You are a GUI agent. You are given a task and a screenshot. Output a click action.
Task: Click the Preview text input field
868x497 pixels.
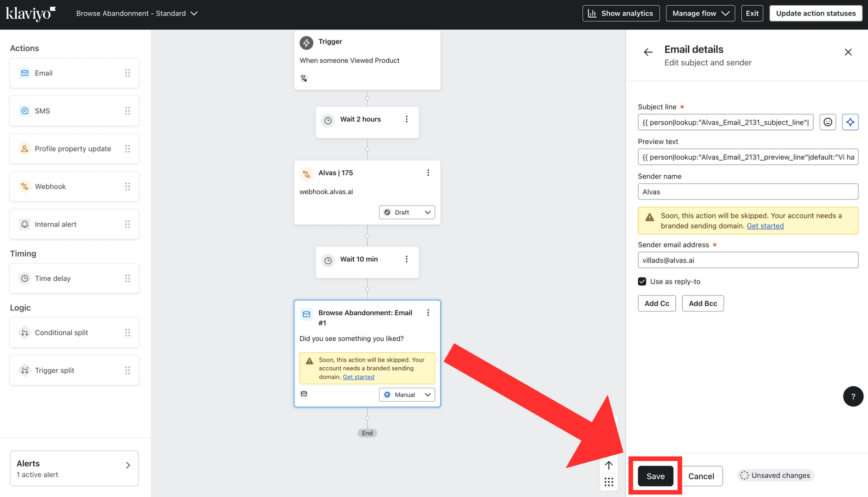(x=748, y=157)
